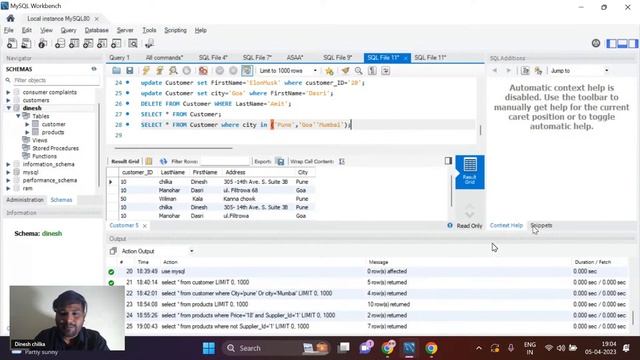Screen dimensions: 640x360
Task: Collapse the Tables node
Action: pyautogui.click(x=18, y=116)
